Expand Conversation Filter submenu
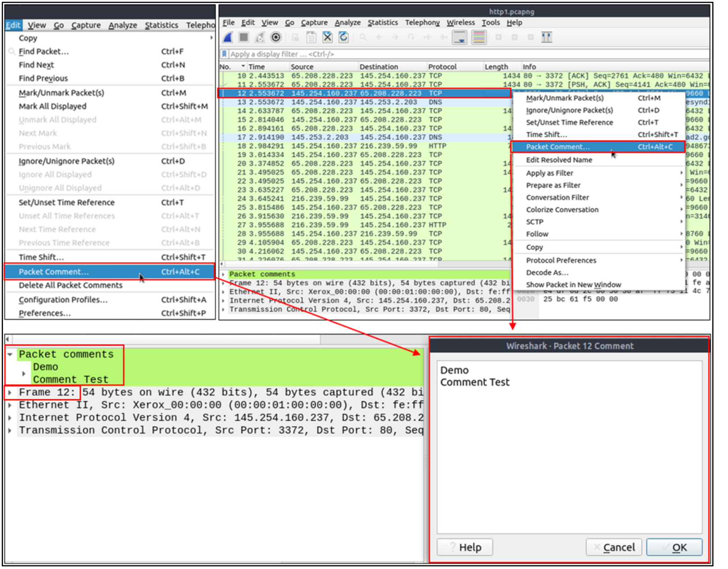 click(x=598, y=197)
